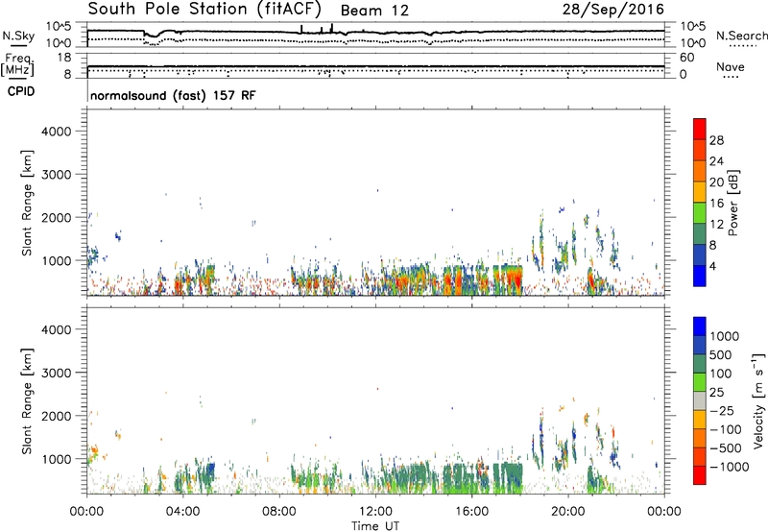
Task: Click the '60' Nave axis tick
Action: click(x=686, y=58)
